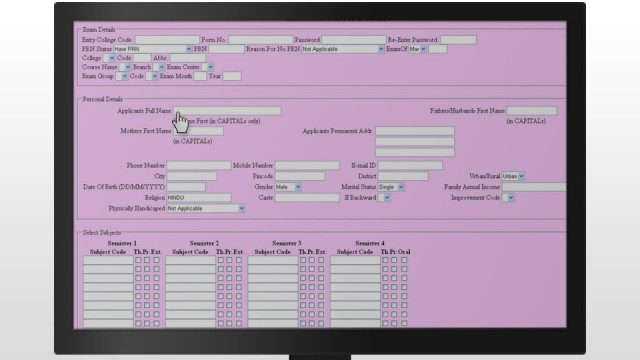Focus the Mothers First Name field
The image size is (640, 360).
point(198,131)
